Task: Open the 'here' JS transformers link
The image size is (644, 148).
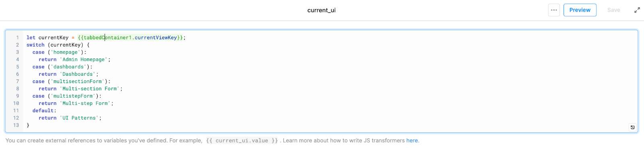Action: [x=412, y=140]
